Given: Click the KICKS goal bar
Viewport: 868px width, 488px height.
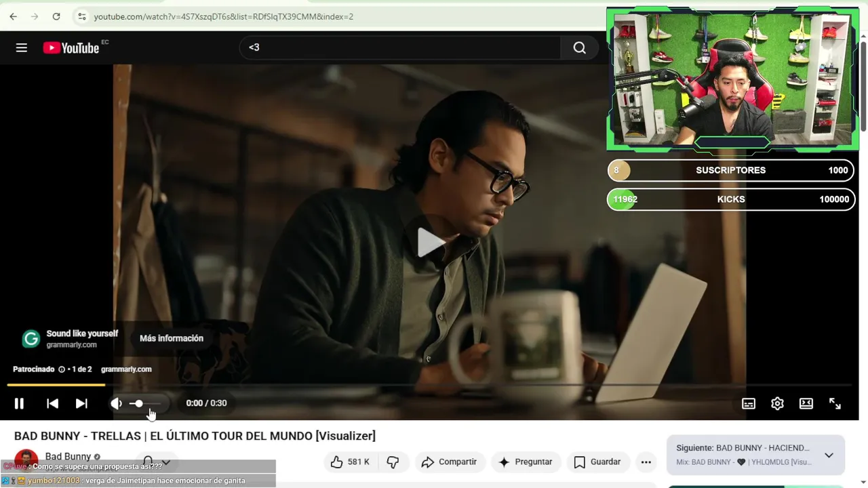Looking at the screenshot, I should (x=730, y=199).
